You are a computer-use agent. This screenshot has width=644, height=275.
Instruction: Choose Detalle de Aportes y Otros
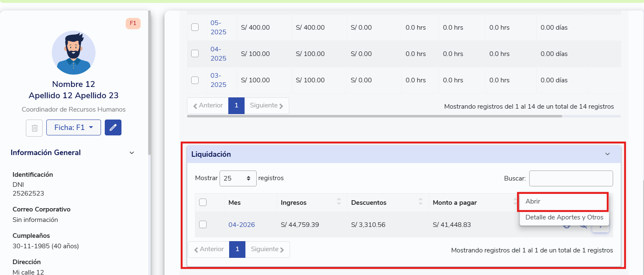point(564,217)
